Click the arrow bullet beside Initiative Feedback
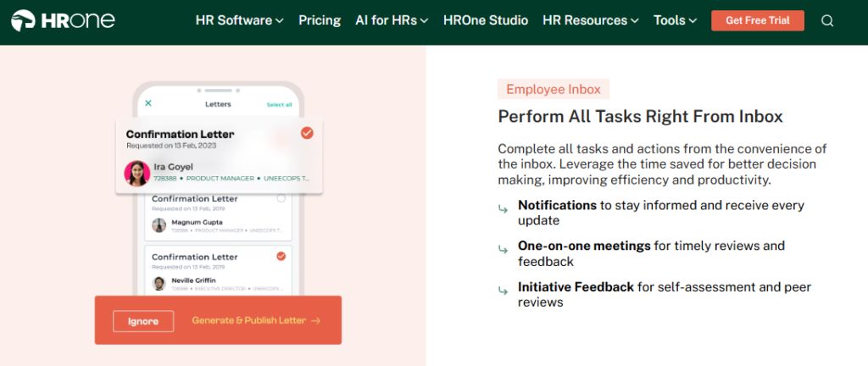868x366 pixels. point(503,291)
